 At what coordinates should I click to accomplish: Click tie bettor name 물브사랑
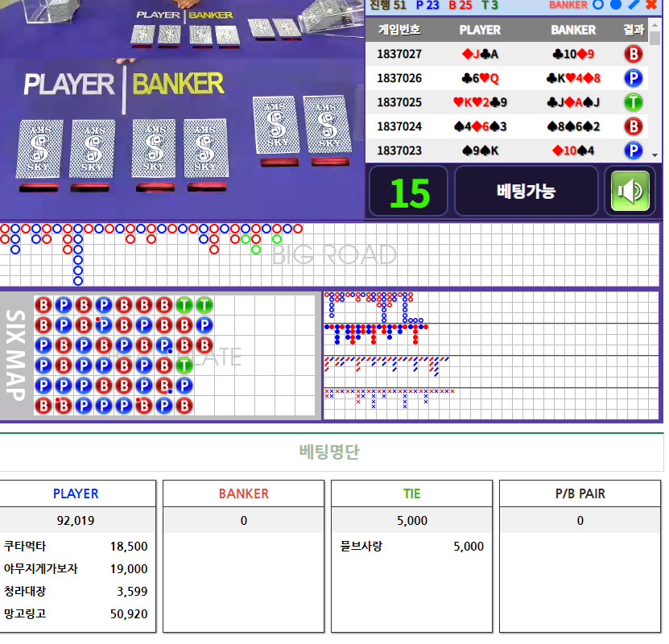(x=361, y=547)
